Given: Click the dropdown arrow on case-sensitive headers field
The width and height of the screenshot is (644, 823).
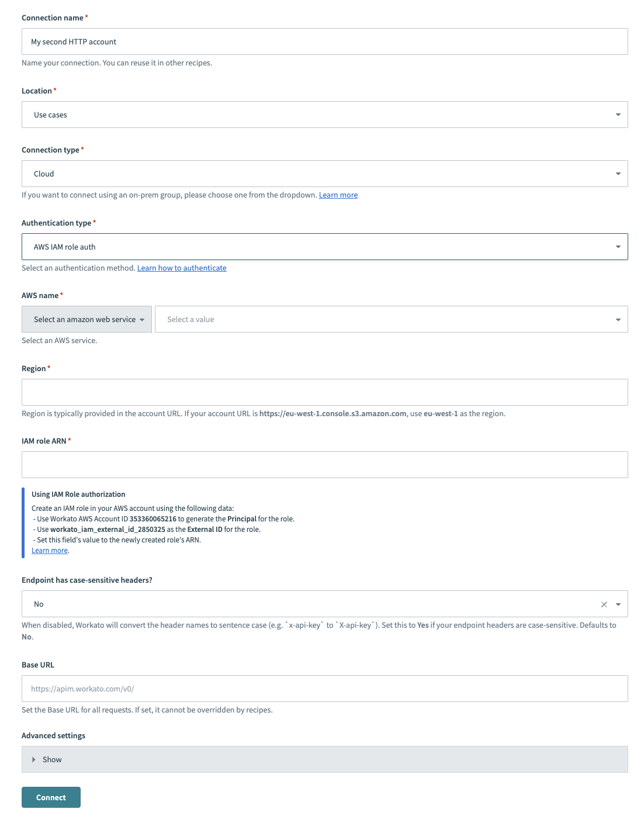Looking at the screenshot, I should coord(618,603).
